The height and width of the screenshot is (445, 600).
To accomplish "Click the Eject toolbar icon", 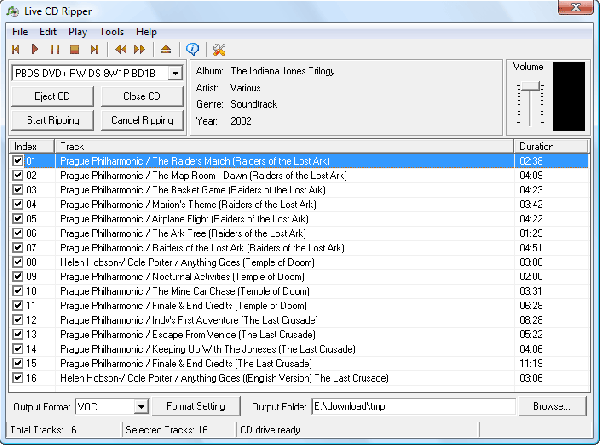I will coord(166,49).
